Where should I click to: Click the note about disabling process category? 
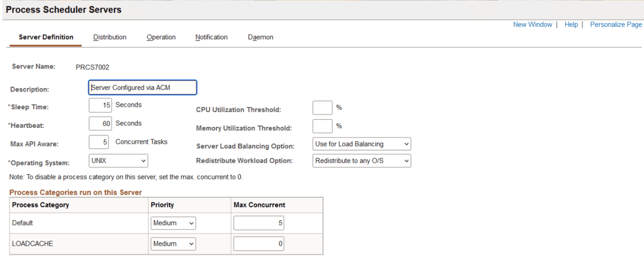point(126,177)
